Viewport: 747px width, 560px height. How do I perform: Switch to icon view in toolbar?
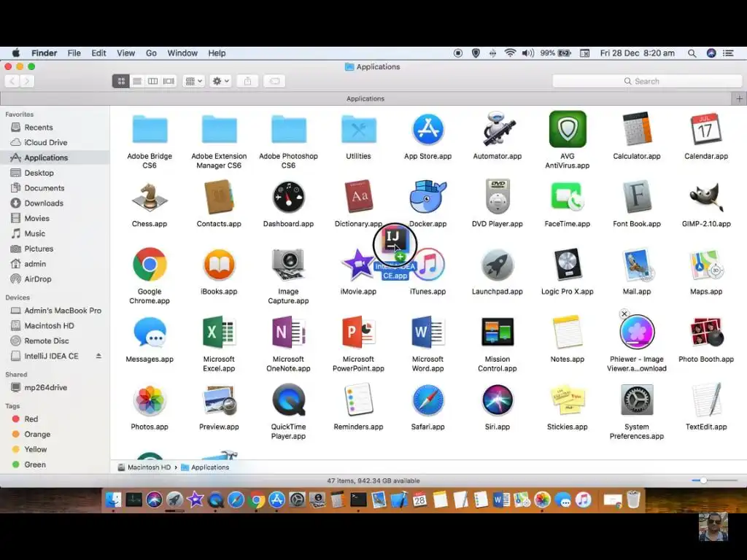tap(121, 81)
